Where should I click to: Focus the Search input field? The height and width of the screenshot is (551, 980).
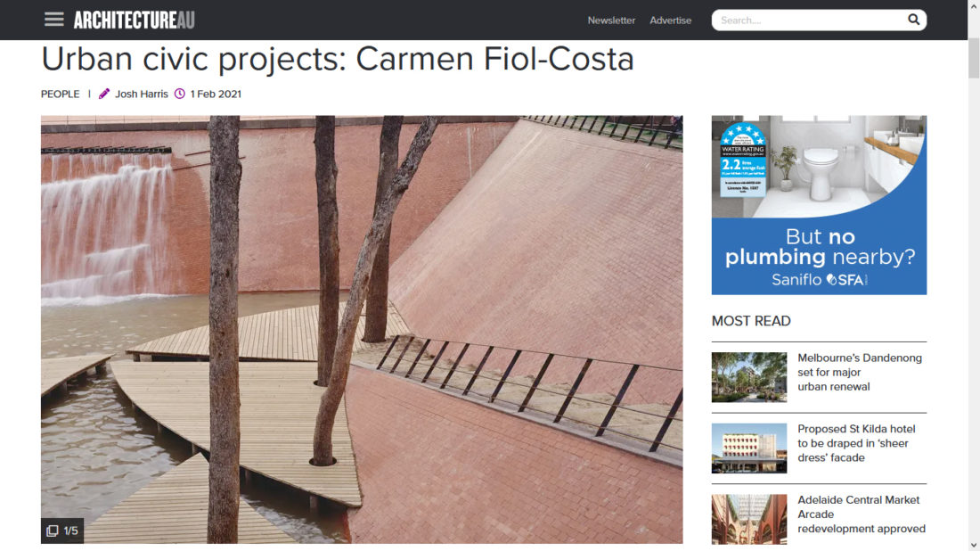[x=809, y=20]
